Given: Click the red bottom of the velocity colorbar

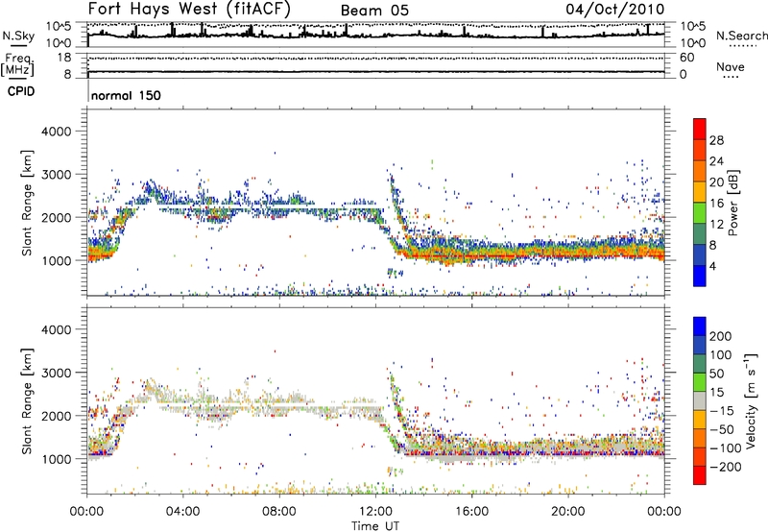Looking at the screenshot, I should point(700,475).
